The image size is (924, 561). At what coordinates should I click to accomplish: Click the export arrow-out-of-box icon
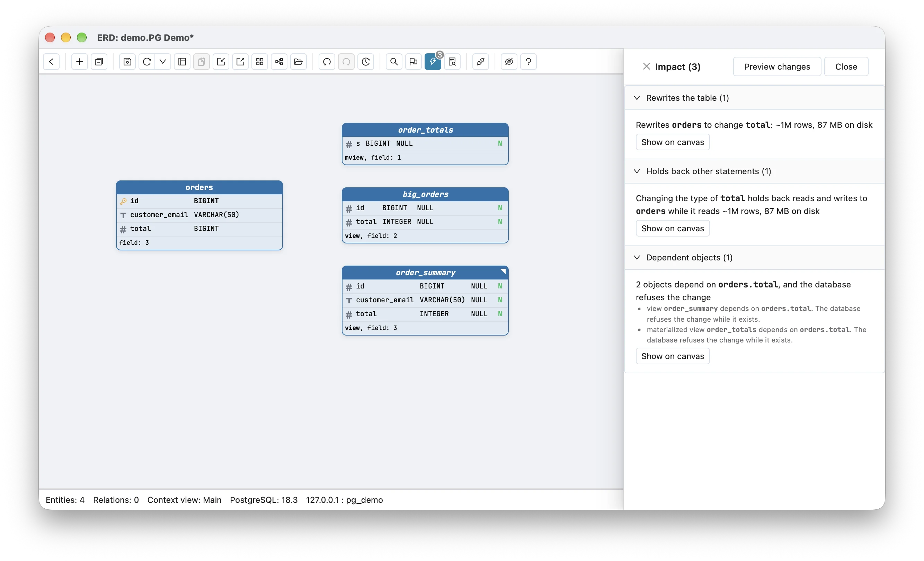click(240, 62)
